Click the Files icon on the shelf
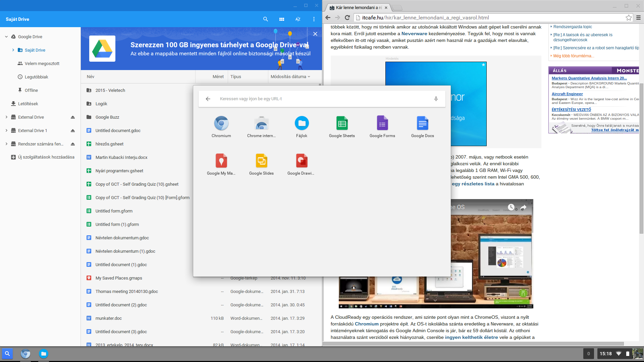The width and height of the screenshot is (644, 362). click(x=43, y=354)
